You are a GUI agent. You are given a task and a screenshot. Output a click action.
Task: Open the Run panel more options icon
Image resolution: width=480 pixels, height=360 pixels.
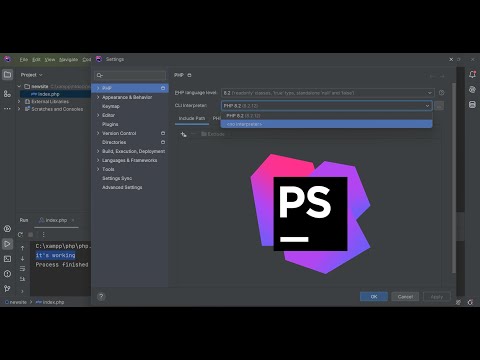pos(43,235)
